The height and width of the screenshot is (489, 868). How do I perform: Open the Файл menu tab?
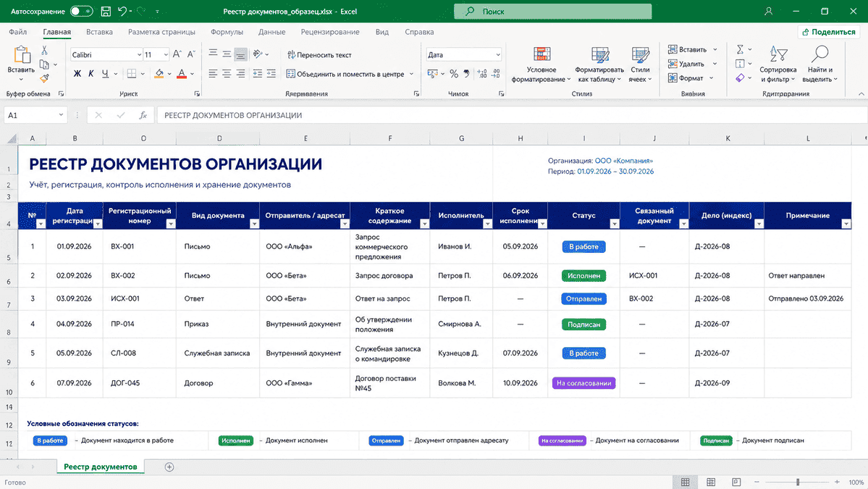click(x=17, y=32)
